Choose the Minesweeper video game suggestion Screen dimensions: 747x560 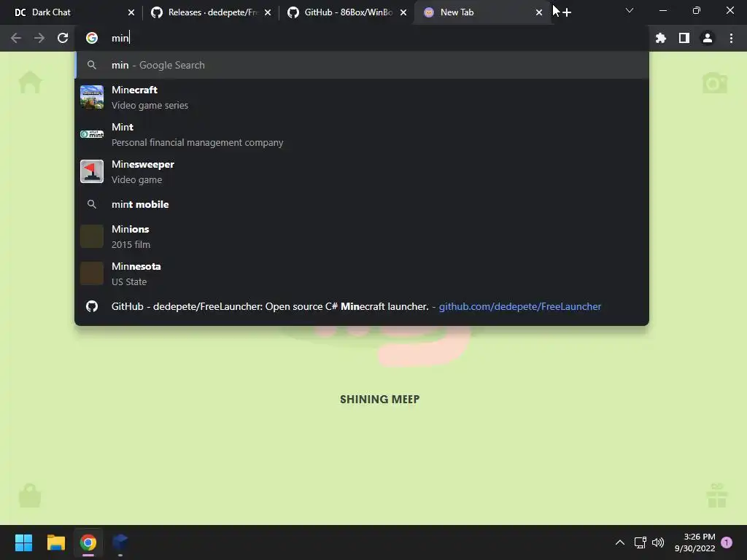[362, 171]
